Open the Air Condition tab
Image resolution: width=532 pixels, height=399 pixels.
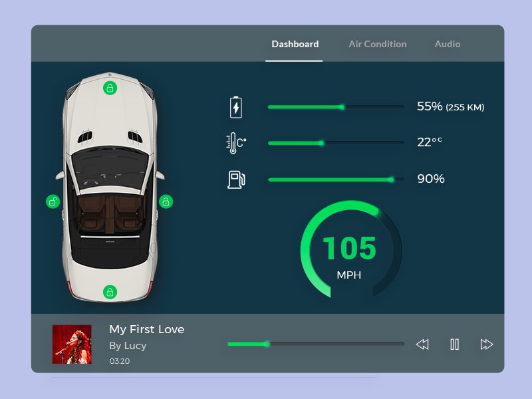click(377, 44)
